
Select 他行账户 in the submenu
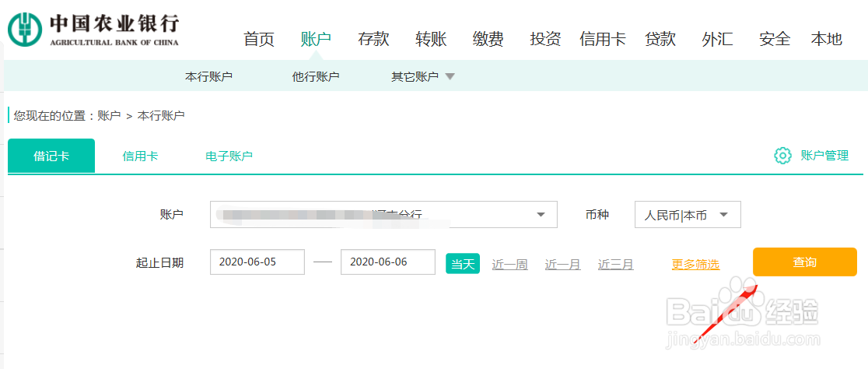click(x=316, y=76)
